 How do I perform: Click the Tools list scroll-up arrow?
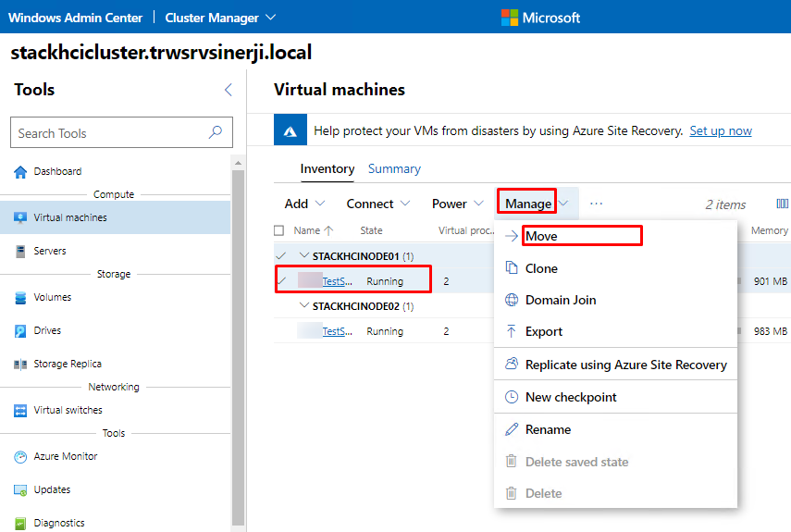(238, 163)
